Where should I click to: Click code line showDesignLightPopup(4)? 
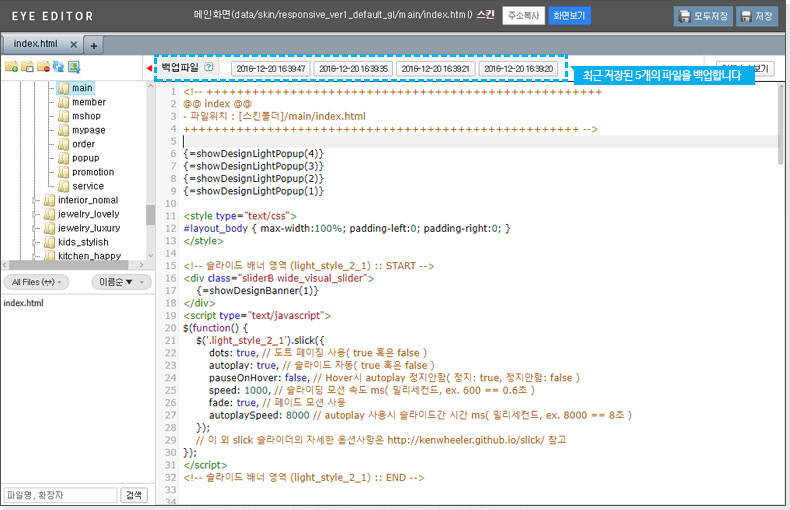click(253, 154)
